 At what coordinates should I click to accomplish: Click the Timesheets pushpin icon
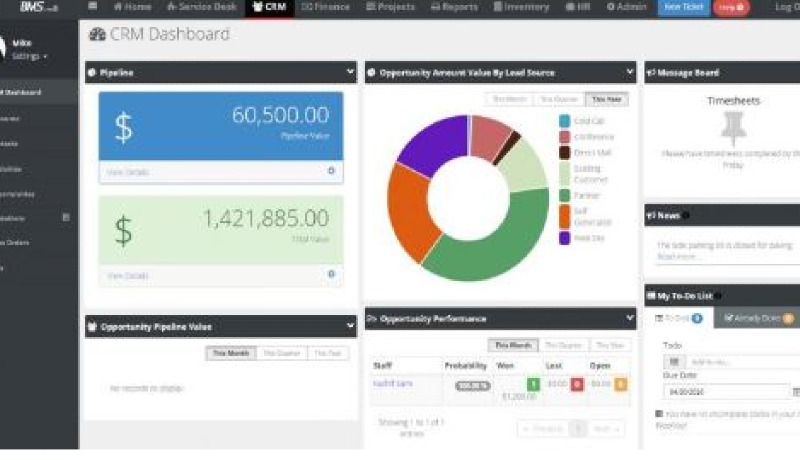point(734,128)
